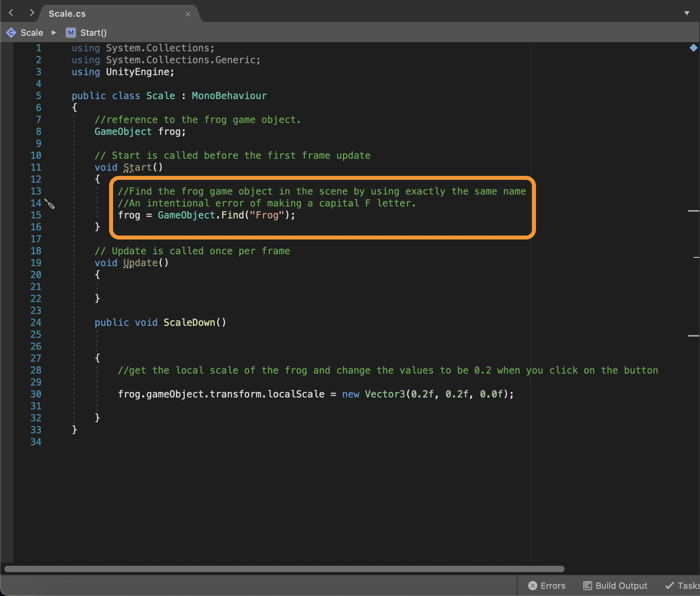The image size is (700, 596).
Task: Click the "//reference to the frog game object." comment
Action: click(197, 120)
